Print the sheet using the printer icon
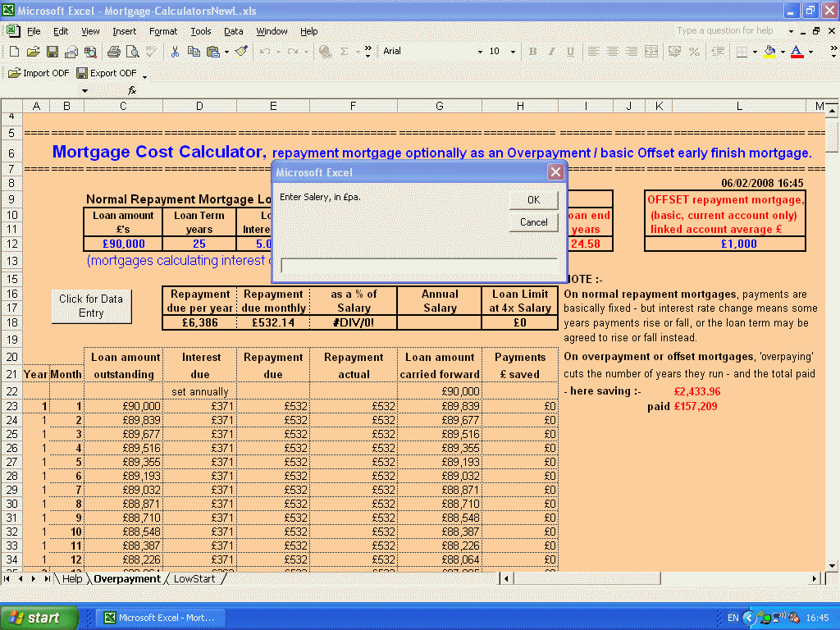Viewport: 840px width, 630px height. point(113,52)
